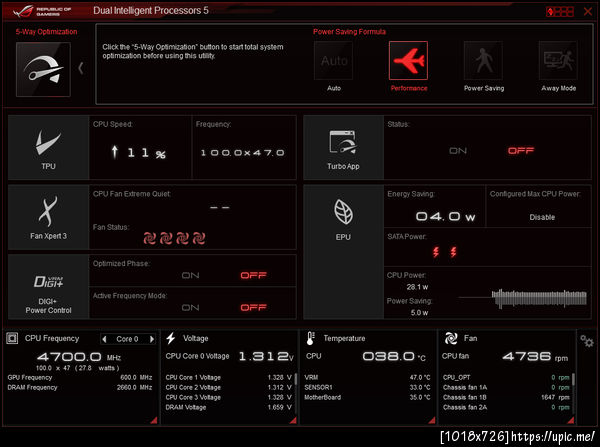Open the Turbo App panel

[343, 147]
